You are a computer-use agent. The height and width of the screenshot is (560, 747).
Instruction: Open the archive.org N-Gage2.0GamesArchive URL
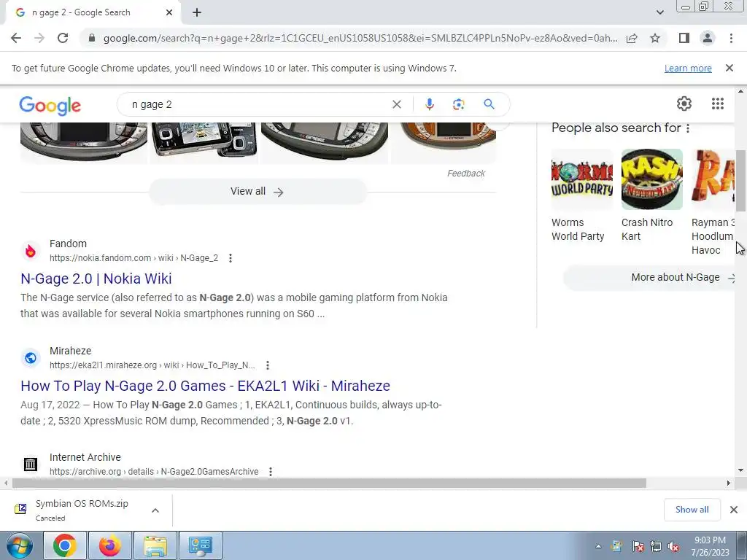click(x=154, y=472)
